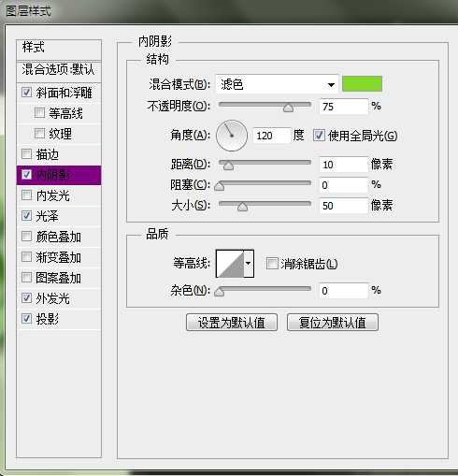Uncheck 使用全局光 checkbox
458x476 pixels.
point(319,136)
